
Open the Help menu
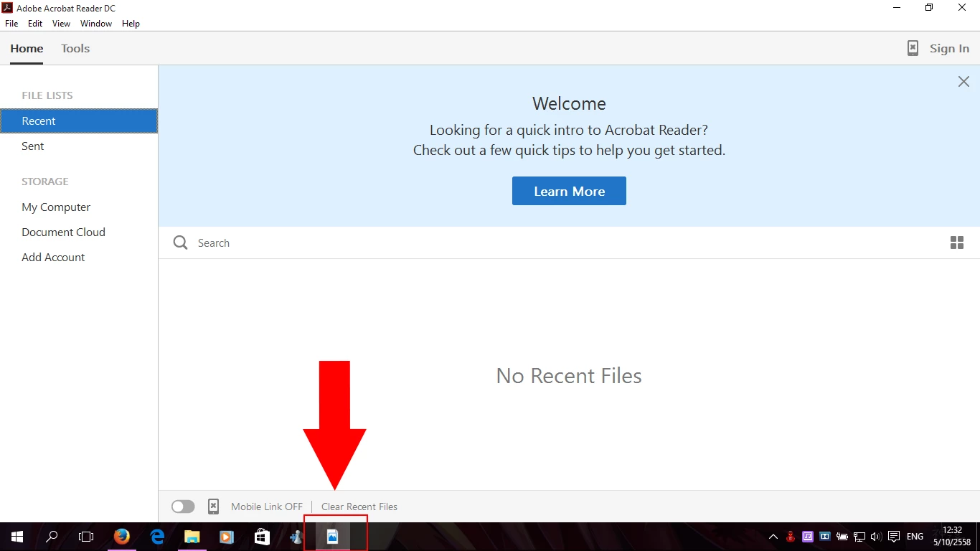click(131, 24)
